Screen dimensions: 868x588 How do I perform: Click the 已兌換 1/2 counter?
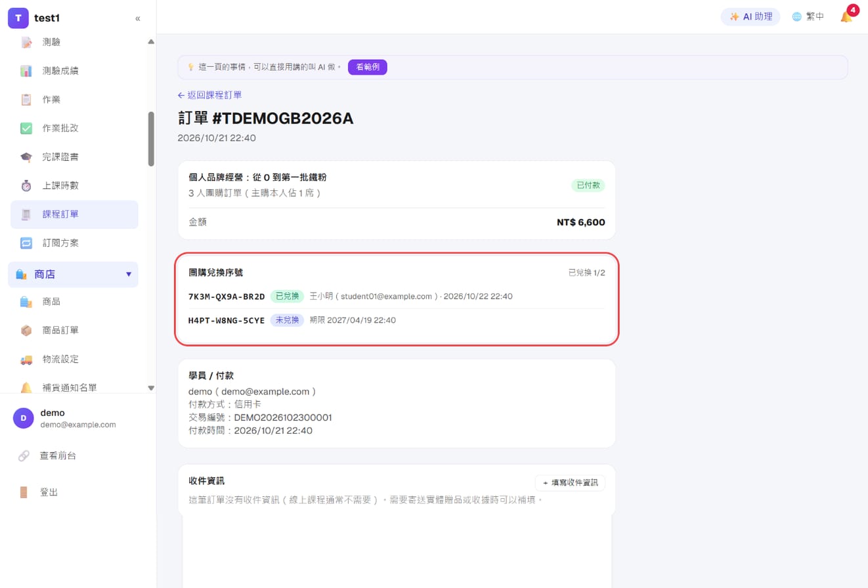point(586,273)
